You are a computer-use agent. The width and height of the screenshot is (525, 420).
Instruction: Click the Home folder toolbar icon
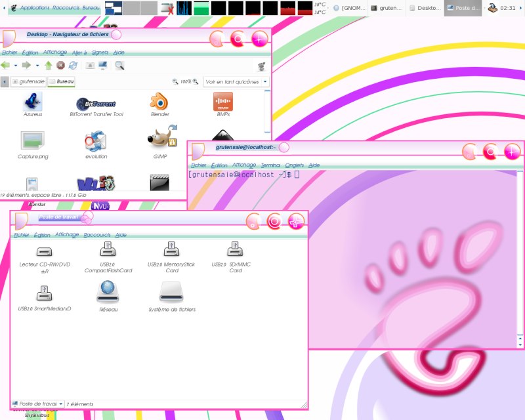(90, 66)
